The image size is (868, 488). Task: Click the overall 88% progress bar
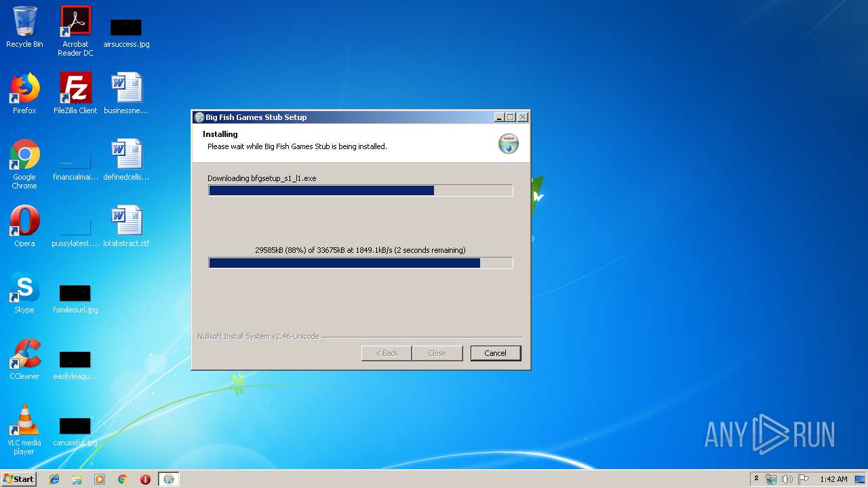pyautogui.click(x=361, y=263)
